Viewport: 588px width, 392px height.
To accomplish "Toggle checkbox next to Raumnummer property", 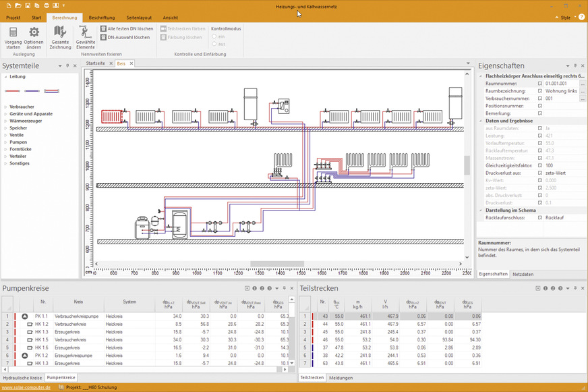I will point(539,84).
